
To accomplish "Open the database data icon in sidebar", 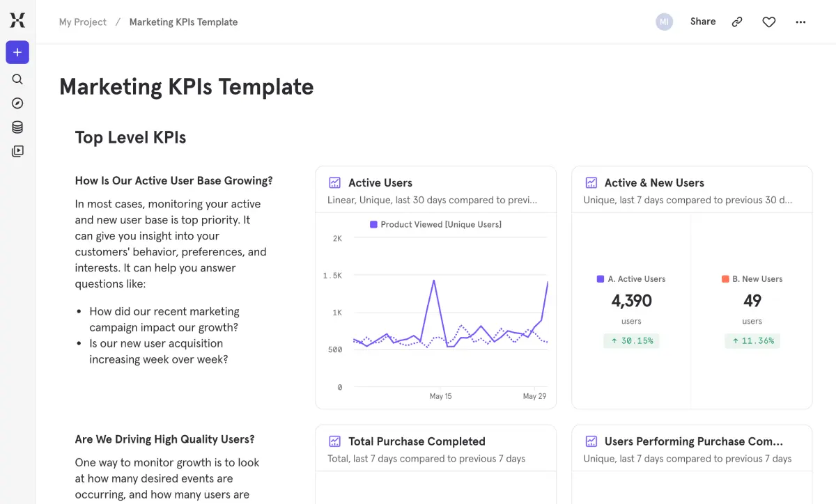I will pyautogui.click(x=17, y=127).
